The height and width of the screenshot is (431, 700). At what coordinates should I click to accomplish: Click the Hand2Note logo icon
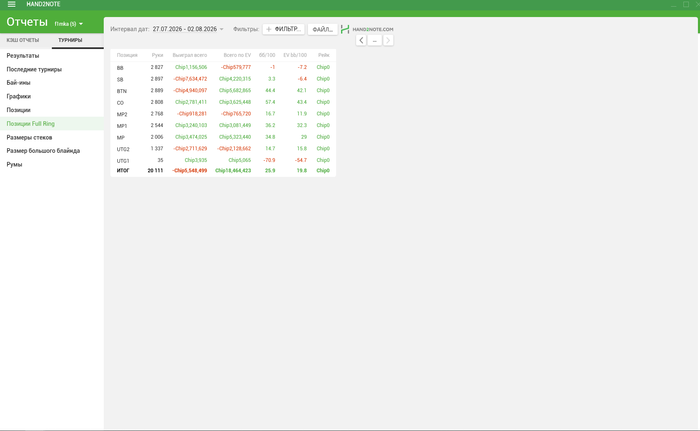click(345, 29)
